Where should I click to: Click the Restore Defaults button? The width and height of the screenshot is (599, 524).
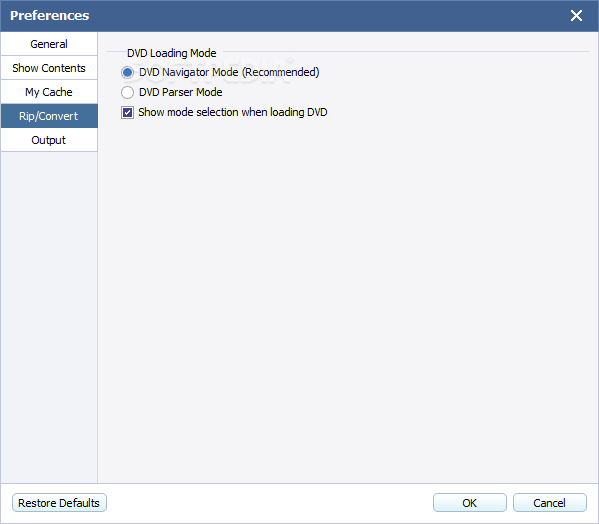(59, 503)
